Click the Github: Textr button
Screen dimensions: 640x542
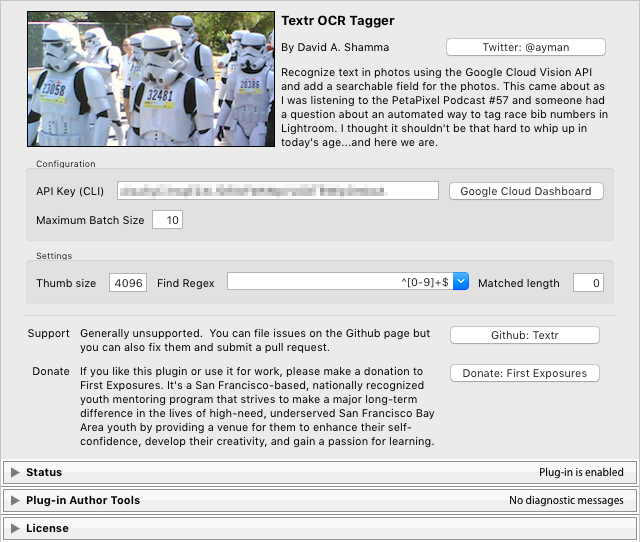click(x=525, y=335)
